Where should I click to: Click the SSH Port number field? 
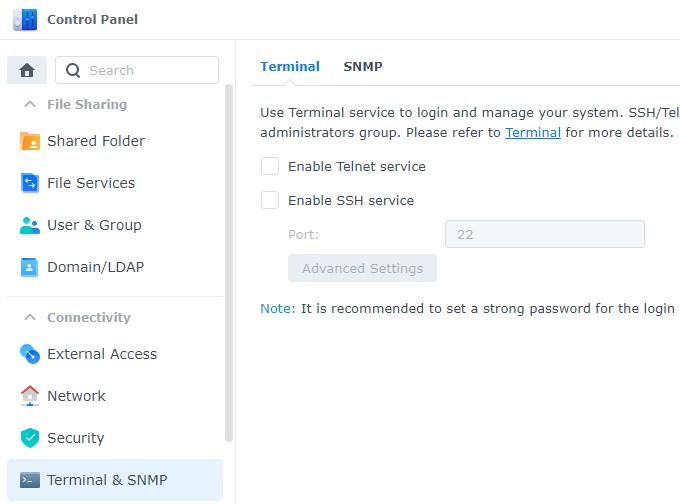tap(544, 234)
